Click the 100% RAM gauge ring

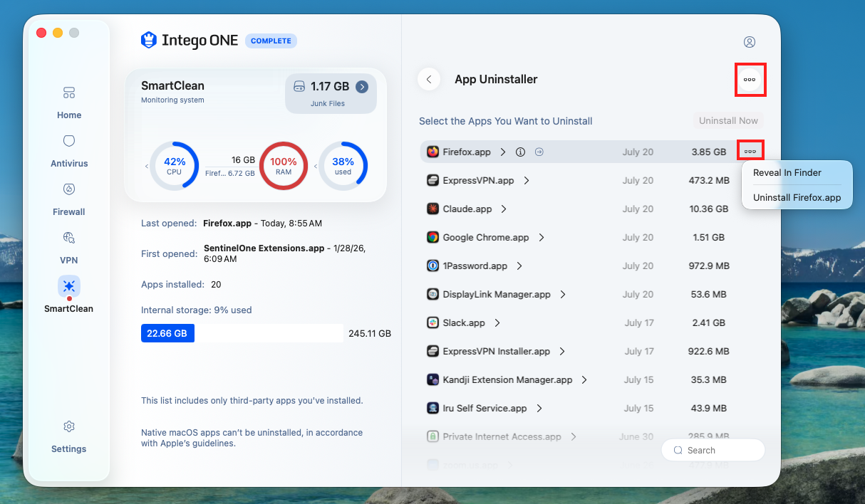pyautogui.click(x=284, y=166)
